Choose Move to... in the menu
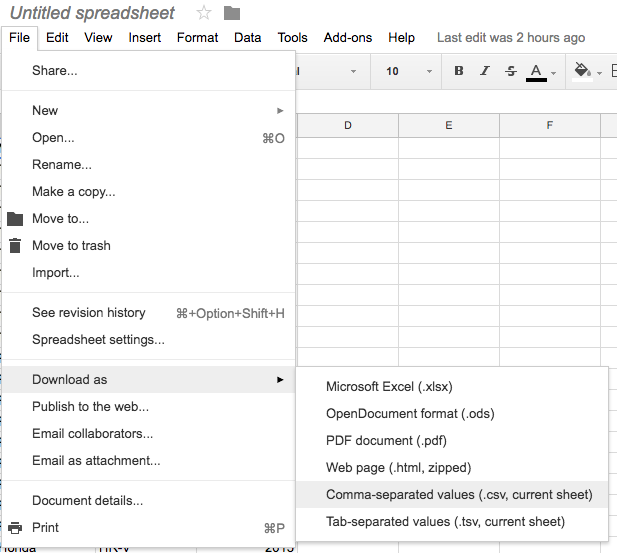The image size is (617, 553). (148, 218)
